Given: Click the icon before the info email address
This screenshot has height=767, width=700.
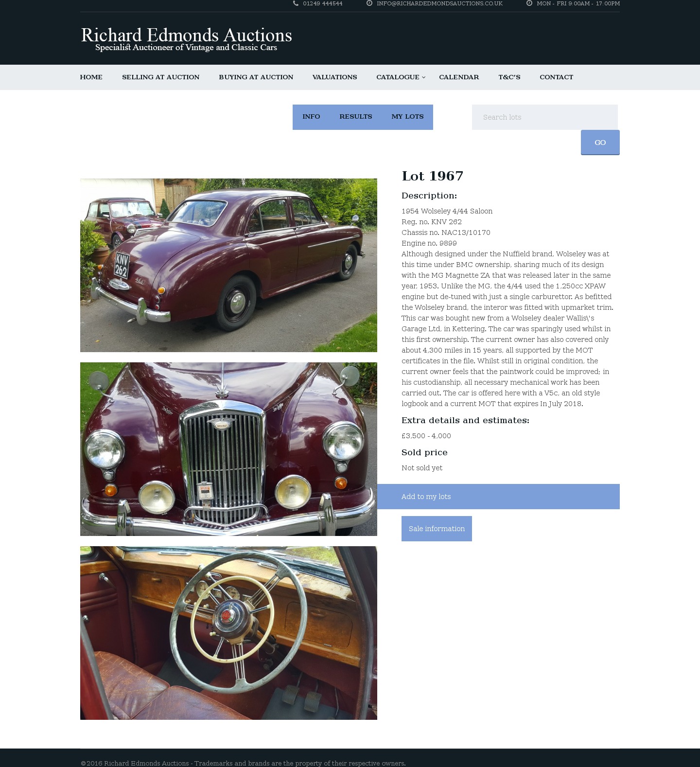Looking at the screenshot, I should (369, 3).
